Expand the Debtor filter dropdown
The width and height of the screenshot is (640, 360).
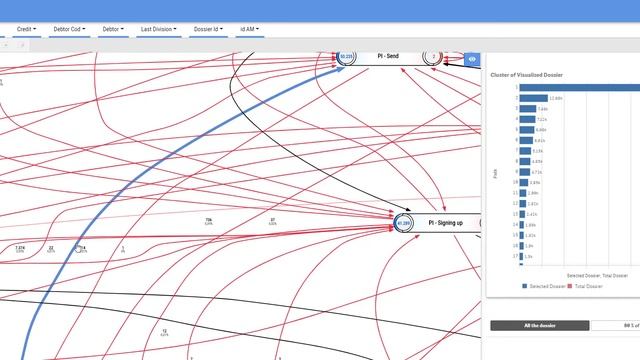(x=113, y=29)
